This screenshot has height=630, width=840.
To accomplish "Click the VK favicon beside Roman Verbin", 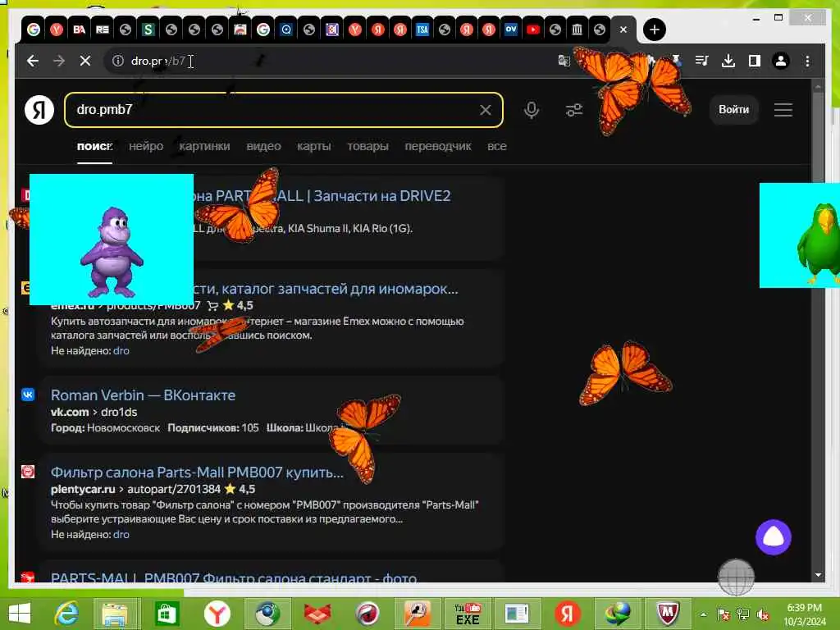I will point(28,395).
